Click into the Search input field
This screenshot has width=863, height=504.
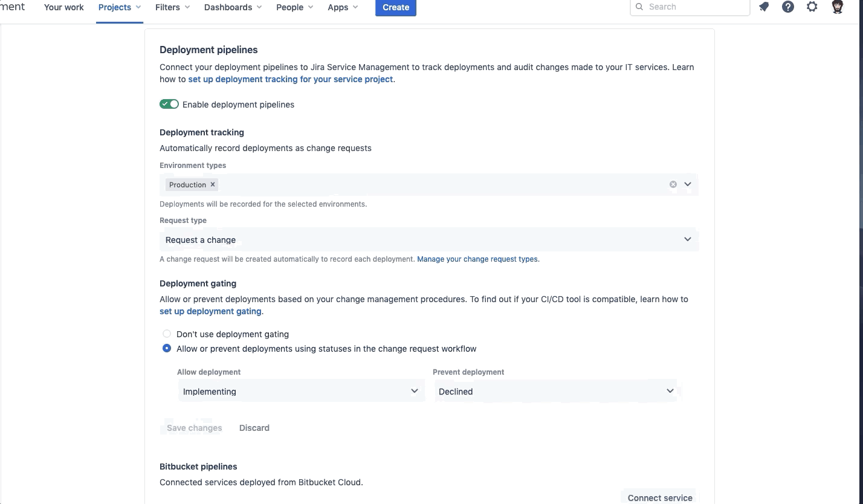[695, 7]
